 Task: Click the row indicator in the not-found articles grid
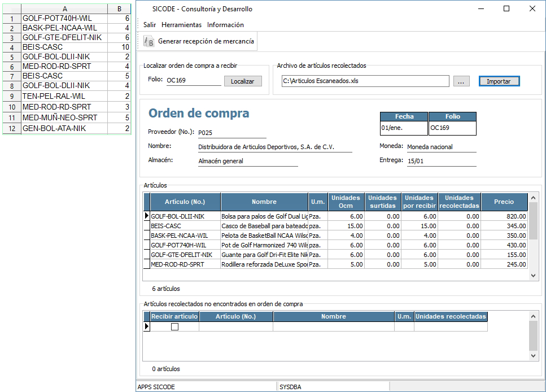coord(147,326)
